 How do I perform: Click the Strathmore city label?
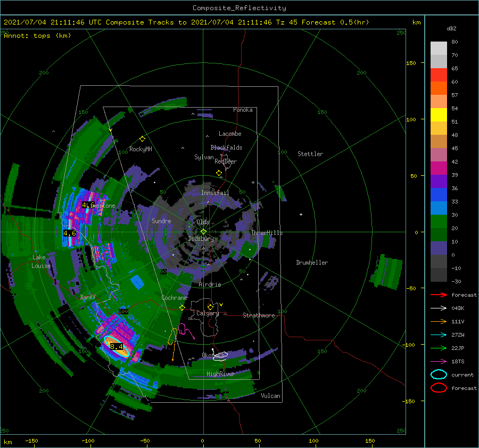[x=259, y=315]
